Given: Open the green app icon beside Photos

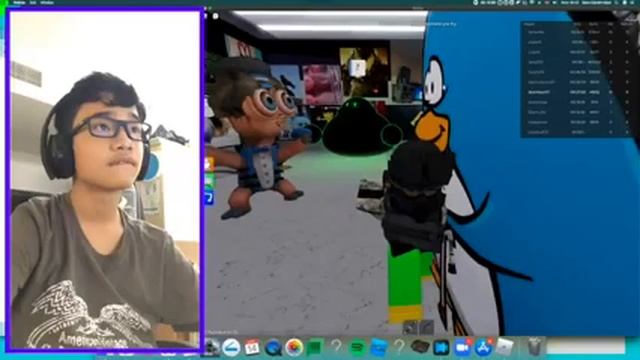Looking at the screenshot, I should point(315,347).
